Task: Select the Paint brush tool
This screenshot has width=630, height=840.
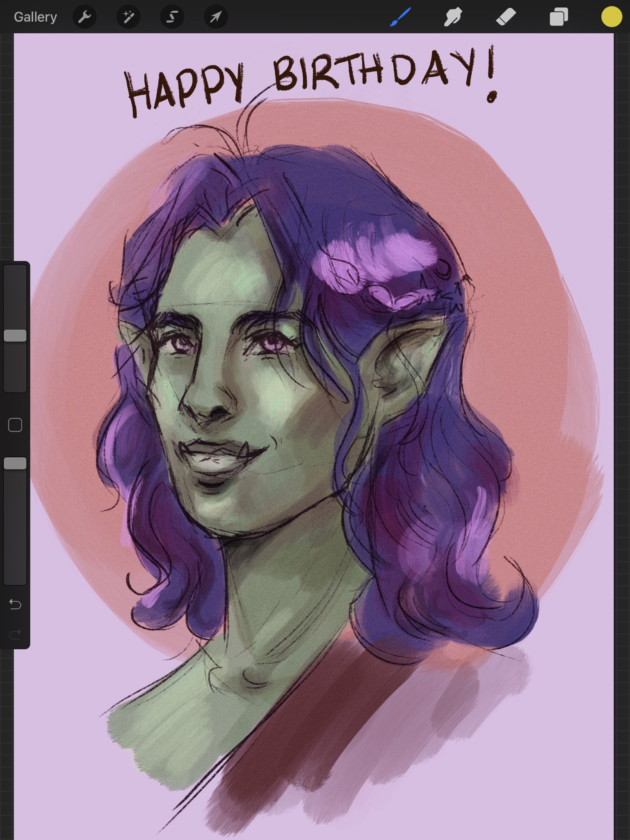Action: coord(400,17)
